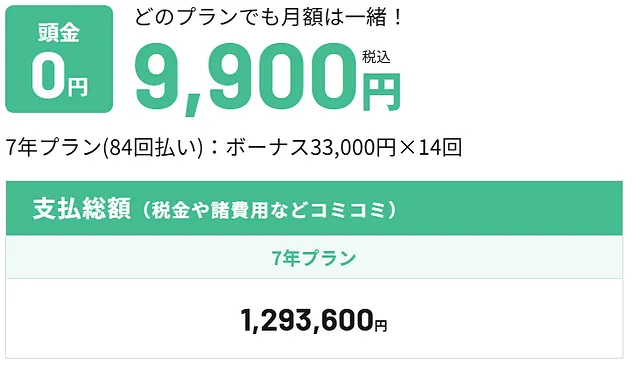Click the 7年プラン(84回払い) text
Image resolution: width=640 pixels, height=370 pixels.
(x=104, y=147)
